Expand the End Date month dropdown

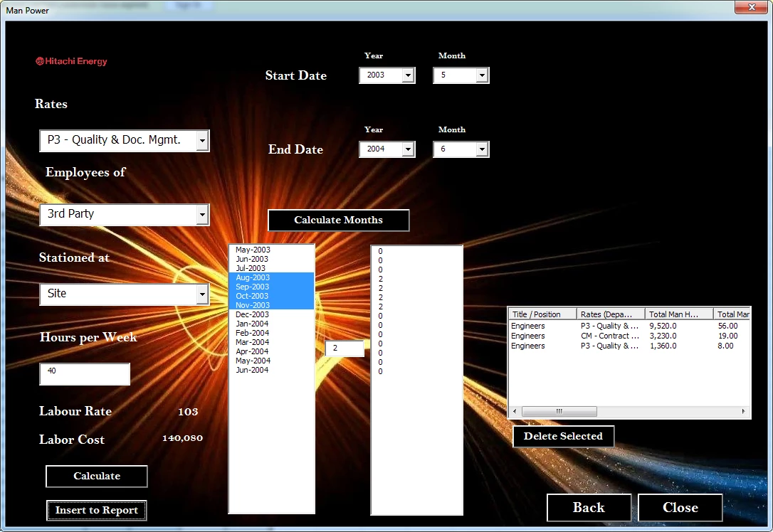point(482,149)
